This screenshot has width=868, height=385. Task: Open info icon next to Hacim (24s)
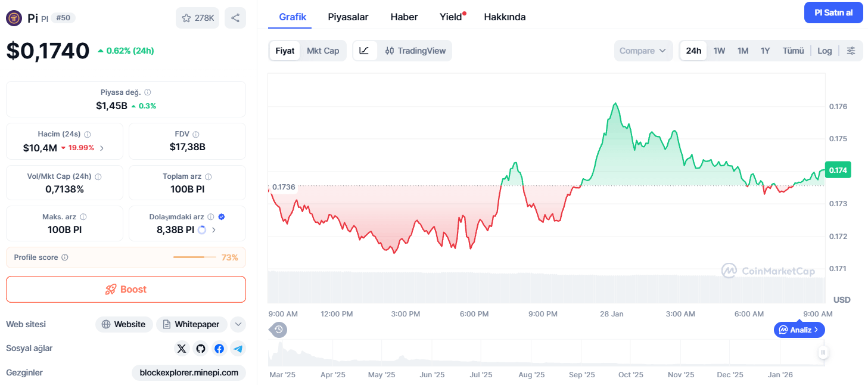pyautogui.click(x=88, y=135)
